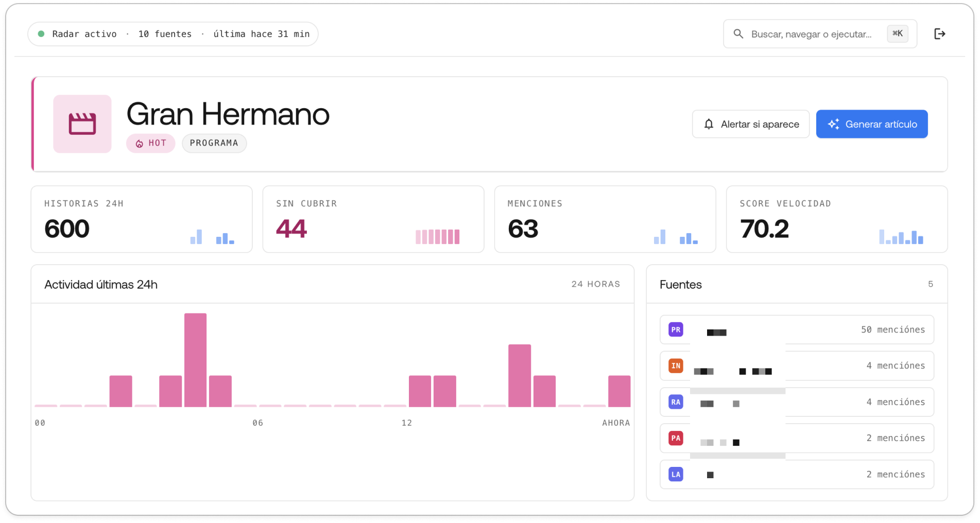Click the sparkle icon in Generar artículo

coord(833,124)
